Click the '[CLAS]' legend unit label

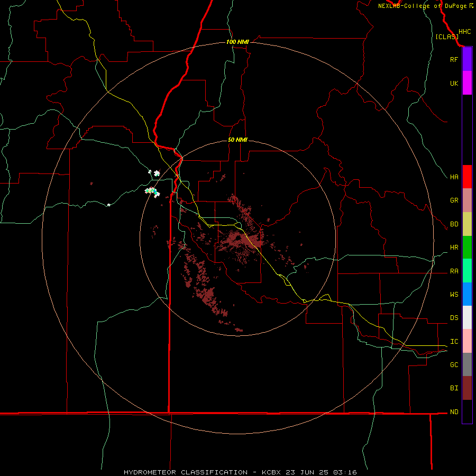point(447,36)
